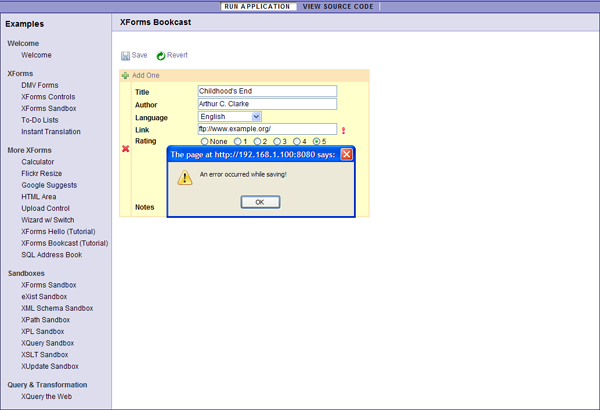The image size is (600, 410).
Task: Click the red X remove book icon
Action: click(x=125, y=149)
